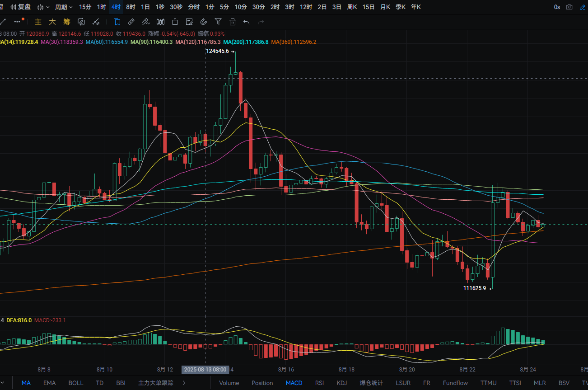Open the 周期 period dropdown
Viewport: 588px width, 390px height.
click(64, 7)
